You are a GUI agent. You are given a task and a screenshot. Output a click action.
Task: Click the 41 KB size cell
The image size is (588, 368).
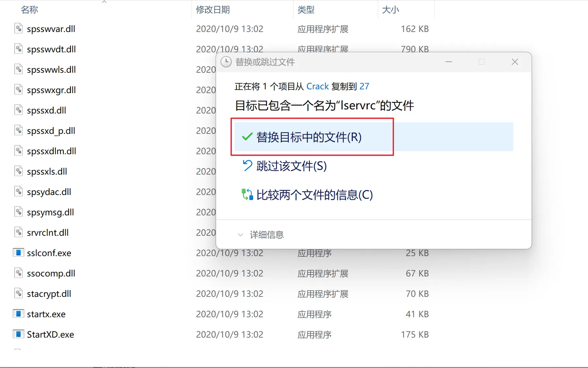click(417, 314)
